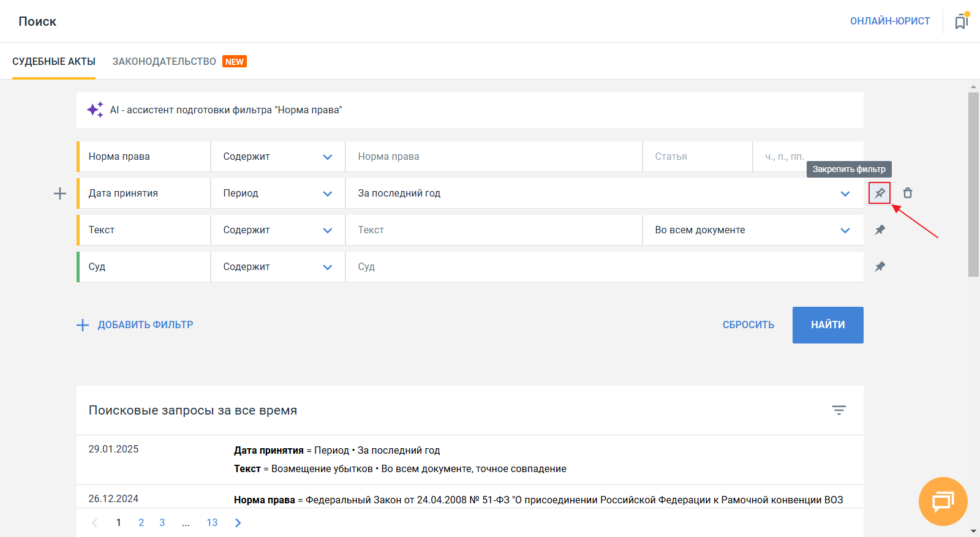Click the scrollbar up arrow
The width and height of the screenshot is (980, 537).
[973, 86]
